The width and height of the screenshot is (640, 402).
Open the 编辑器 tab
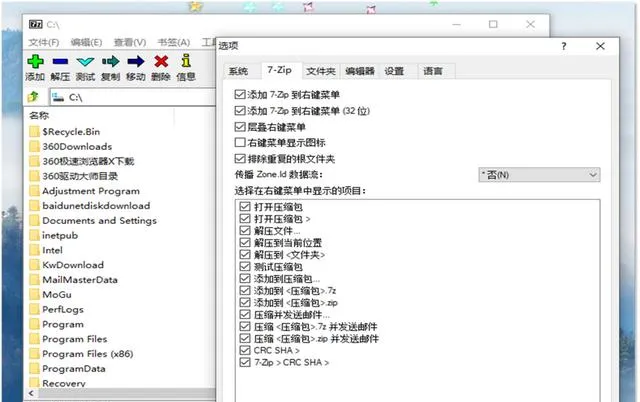click(360, 71)
